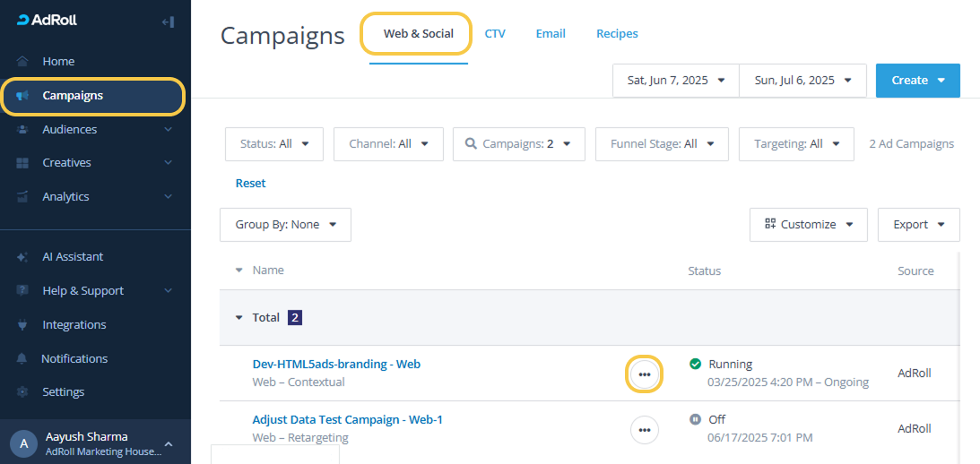Switch to the Recipes tab

click(617, 34)
